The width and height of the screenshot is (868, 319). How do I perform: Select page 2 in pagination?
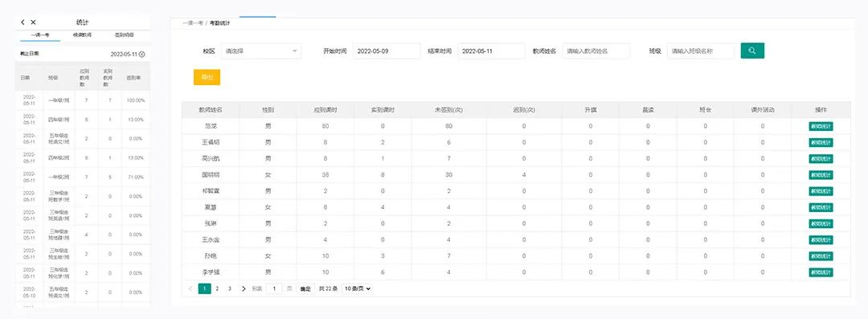[217, 288]
